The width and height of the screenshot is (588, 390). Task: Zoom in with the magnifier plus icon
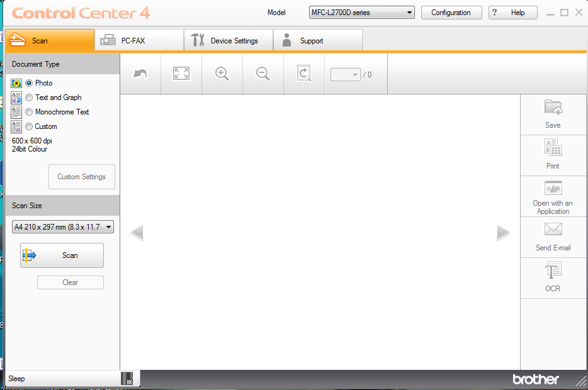pyautogui.click(x=222, y=74)
